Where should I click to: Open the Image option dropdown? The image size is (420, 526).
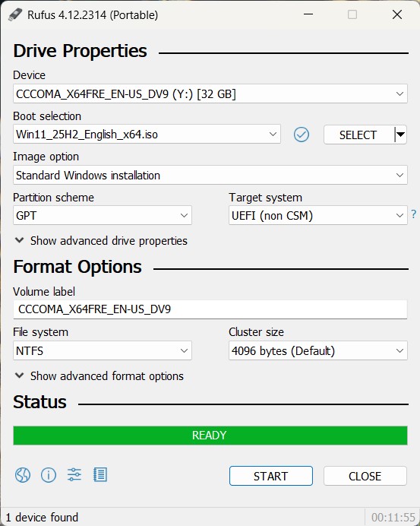click(x=210, y=175)
